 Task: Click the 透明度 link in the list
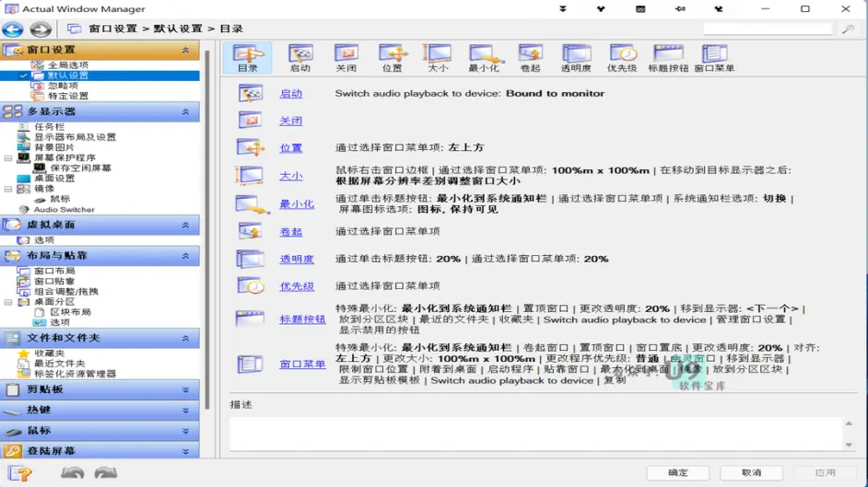click(x=297, y=259)
